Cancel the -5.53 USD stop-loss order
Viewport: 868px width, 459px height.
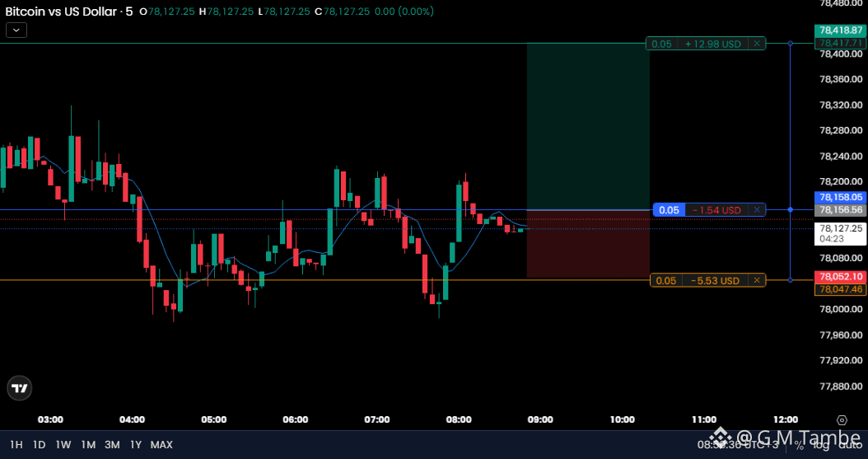click(757, 281)
